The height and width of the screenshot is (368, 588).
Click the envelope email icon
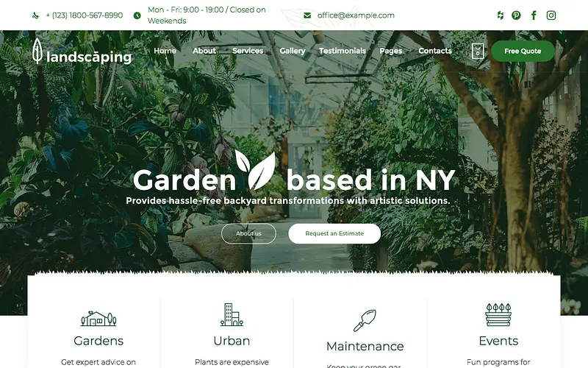[307, 15]
